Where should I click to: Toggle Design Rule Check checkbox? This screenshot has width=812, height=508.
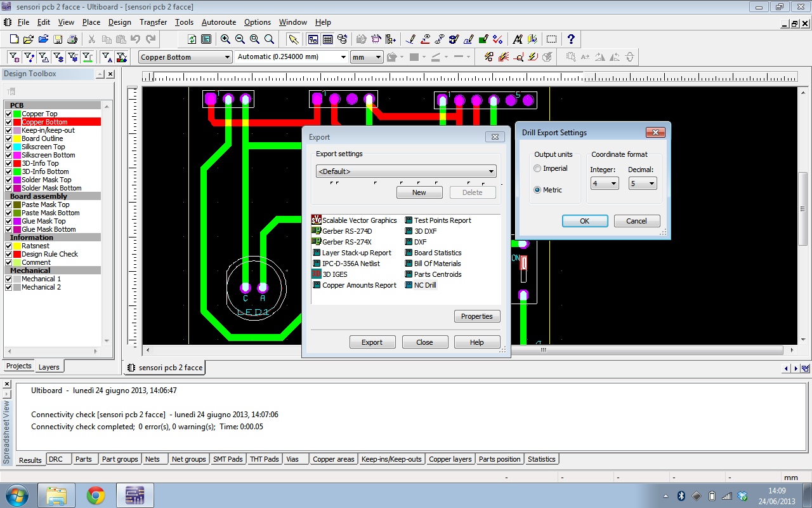pos(8,254)
